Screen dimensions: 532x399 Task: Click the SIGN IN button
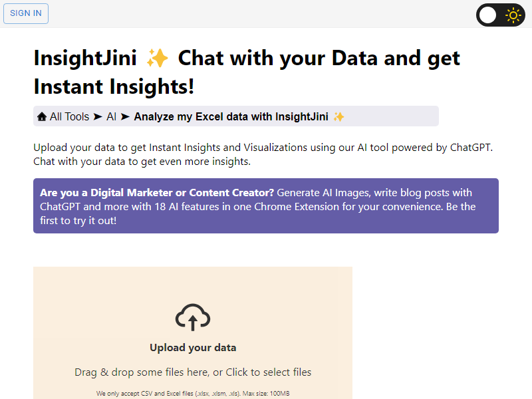[26, 13]
